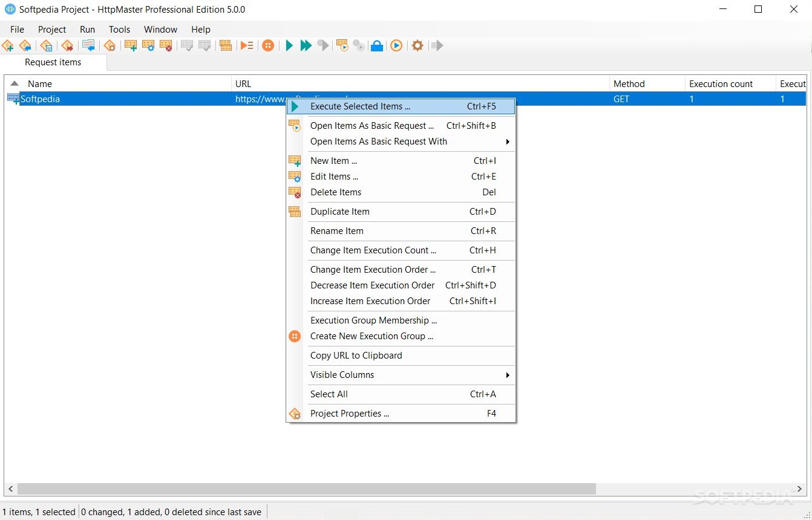Switch to the Request items tab
Screen dimensions: 812x520
click(53, 62)
